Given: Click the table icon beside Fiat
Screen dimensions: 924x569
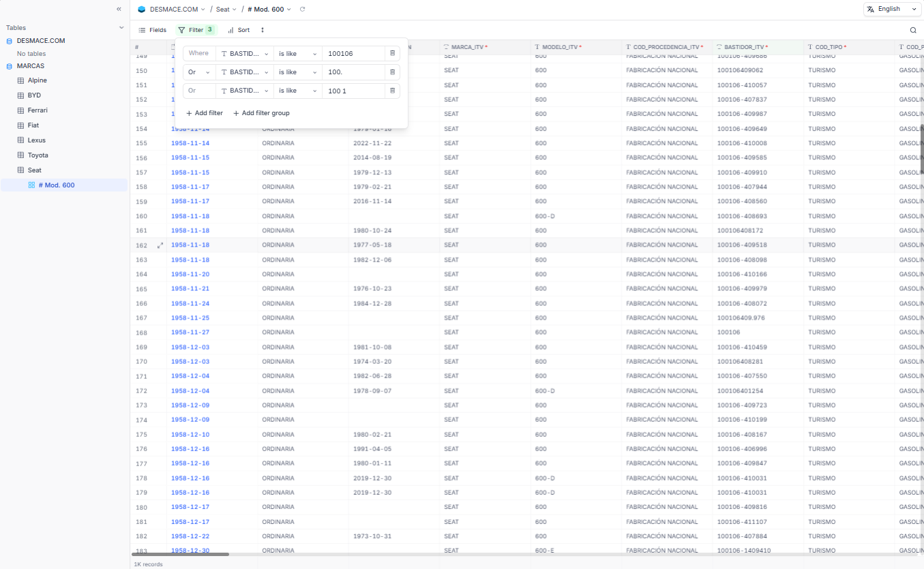Looking at the screenshot, I should 20,125.
